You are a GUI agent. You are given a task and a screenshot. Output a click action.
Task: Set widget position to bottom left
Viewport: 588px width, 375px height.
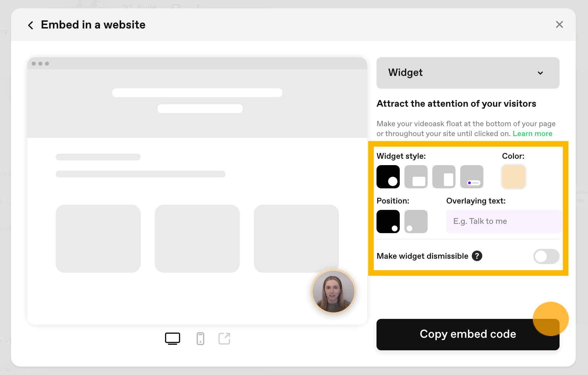pyautogui.click(x=416, y=222)
